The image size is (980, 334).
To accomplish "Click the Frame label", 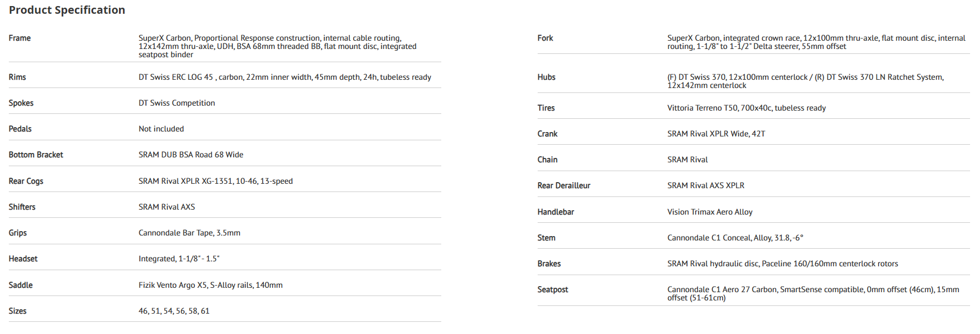I will pos(20,38).
